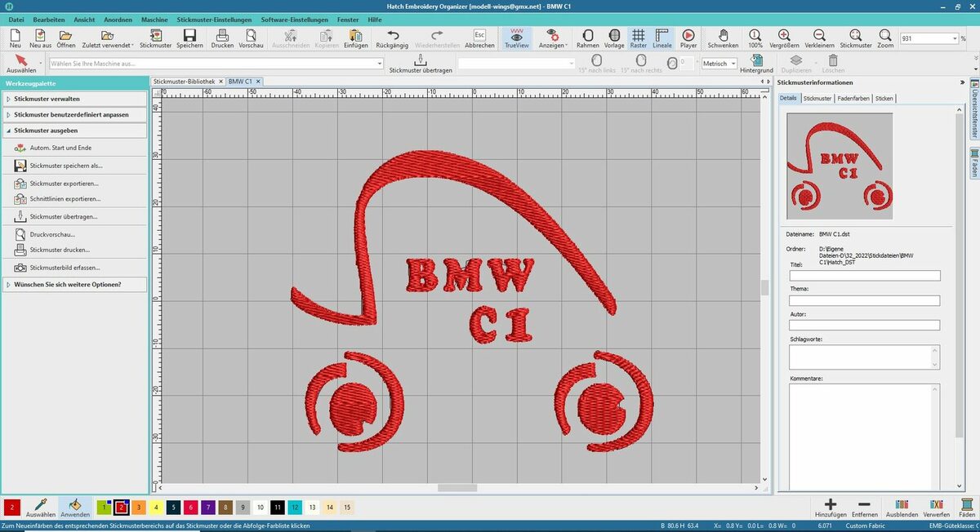Click the BMW C1 design preview thumbnail

coord(840,166)
